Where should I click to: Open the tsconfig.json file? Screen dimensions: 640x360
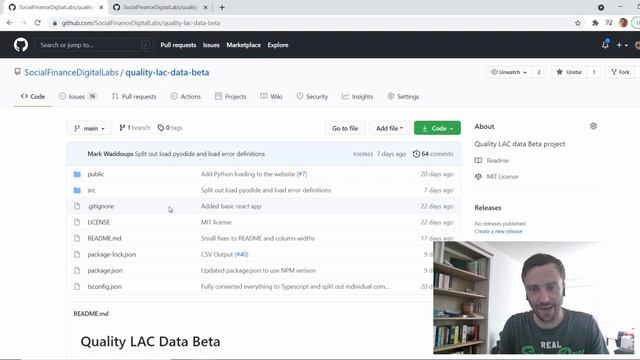click(104, 287)
